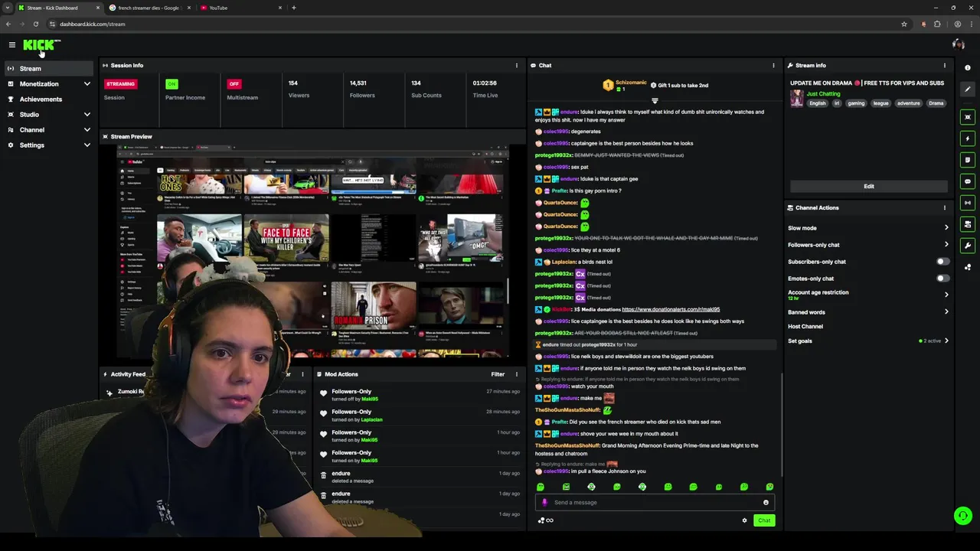Screen dimensions: 980x551
Task: Open the hamburger menu beside Kick logo
Action: point(12,45)
